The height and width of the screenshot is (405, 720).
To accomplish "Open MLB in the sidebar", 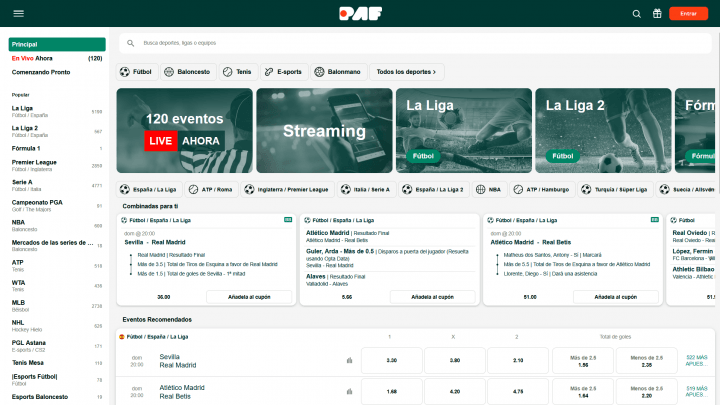I will pyautogui.click(x=57, y=306).
